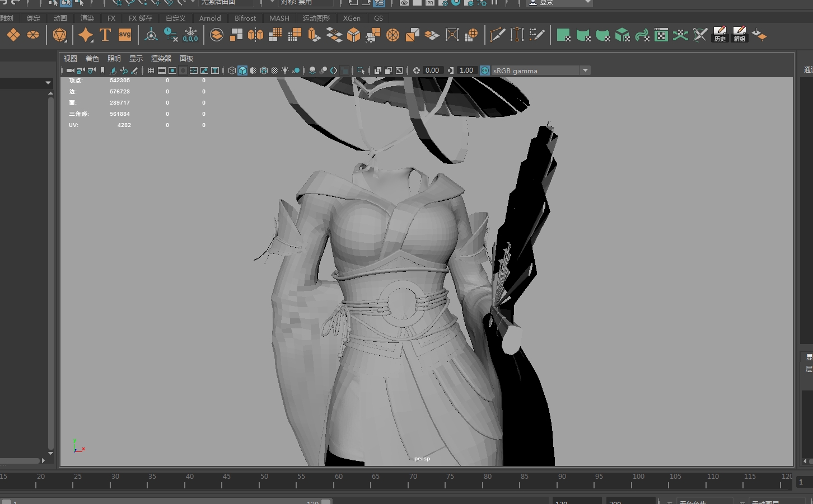
Task: Click the freeze transformations snowflake icon
Action: tap(190, 35)
